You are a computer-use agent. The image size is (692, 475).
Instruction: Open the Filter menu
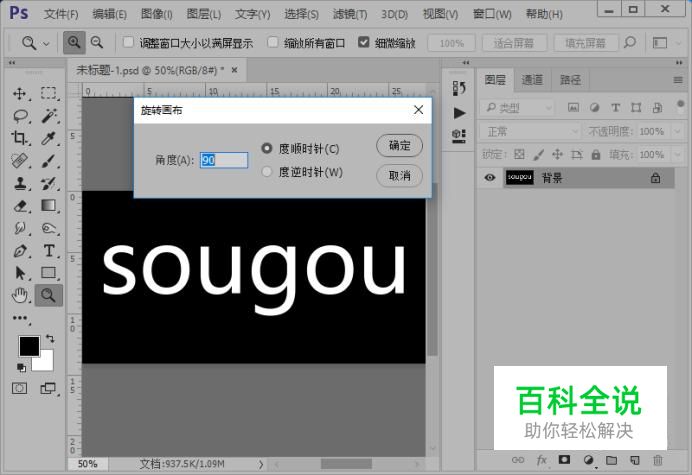click(350, 14)
